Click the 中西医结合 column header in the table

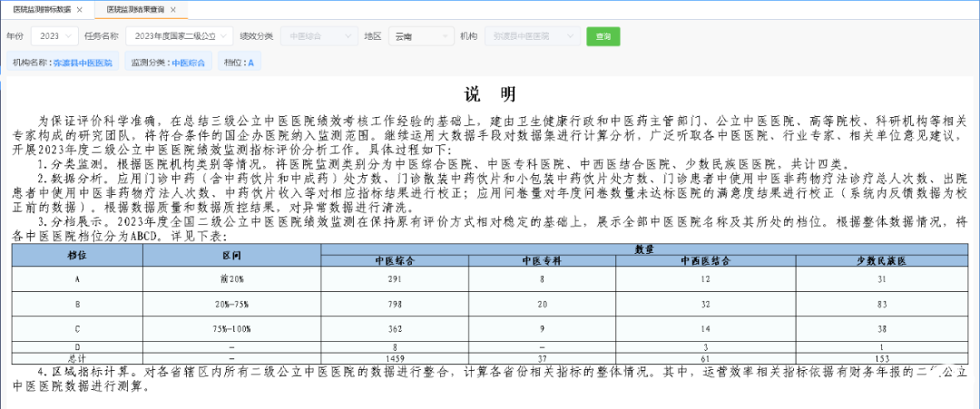706,261
